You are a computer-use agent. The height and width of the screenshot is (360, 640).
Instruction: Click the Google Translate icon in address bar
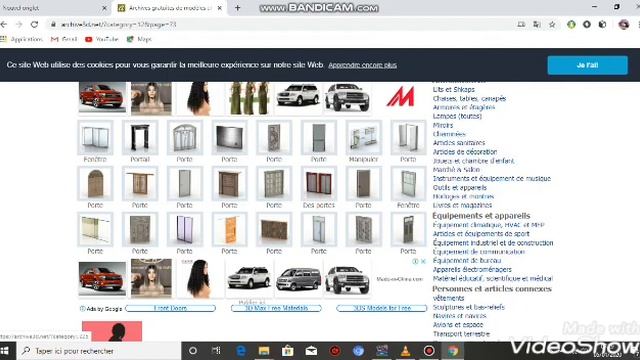(537, 24)
